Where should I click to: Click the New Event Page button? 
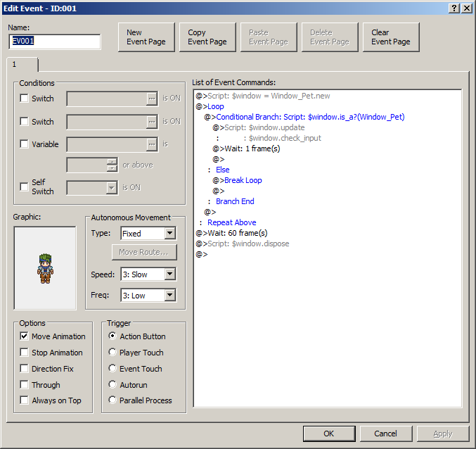point(146,37)
